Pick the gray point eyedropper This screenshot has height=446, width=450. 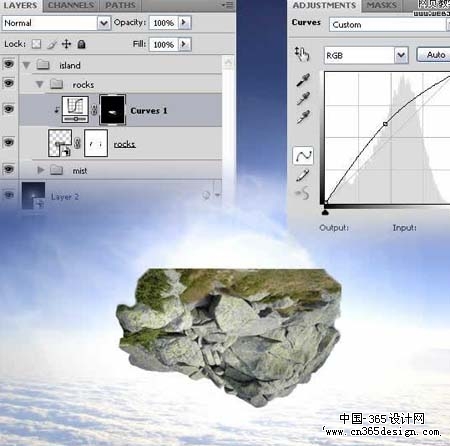303,99
